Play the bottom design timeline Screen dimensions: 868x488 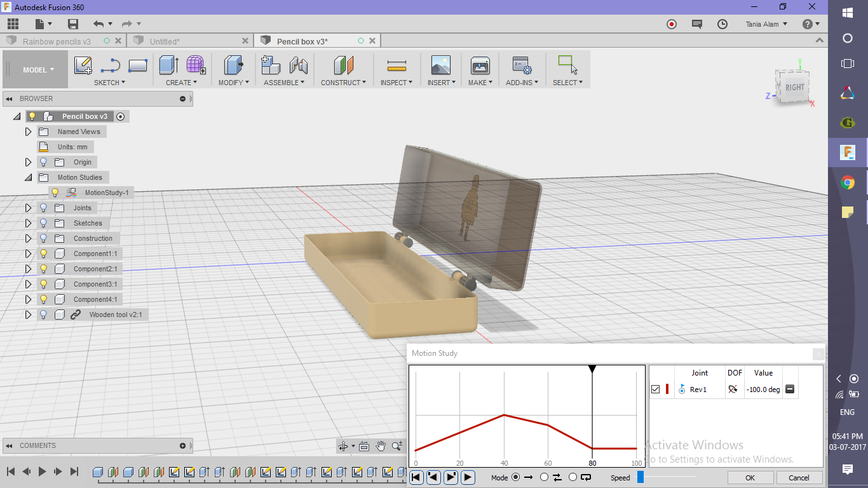coord(42,471)
